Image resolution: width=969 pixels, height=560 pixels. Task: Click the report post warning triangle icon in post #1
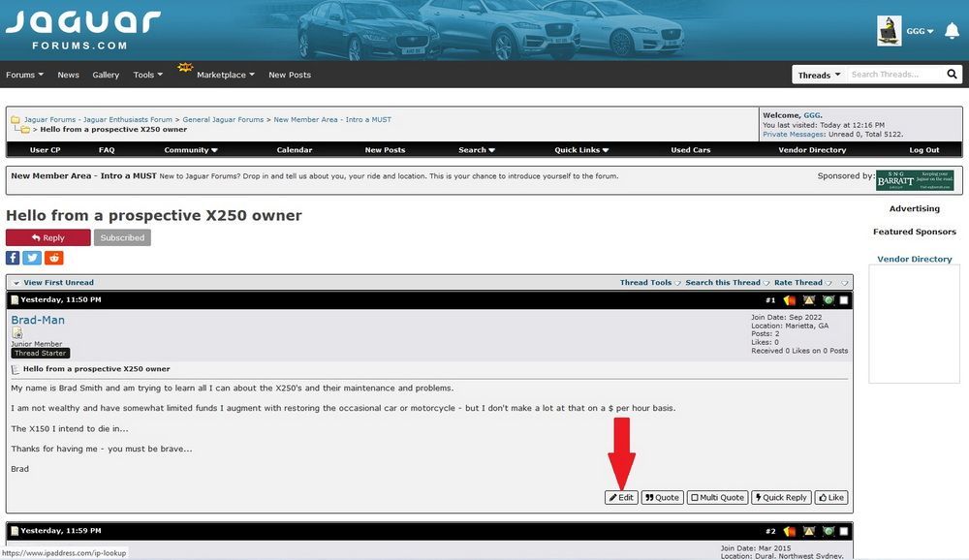(x=809, y=300)
